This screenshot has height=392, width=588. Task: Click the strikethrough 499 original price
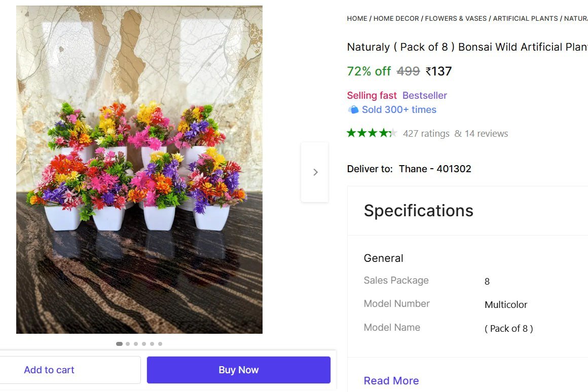tap(408, 71)
